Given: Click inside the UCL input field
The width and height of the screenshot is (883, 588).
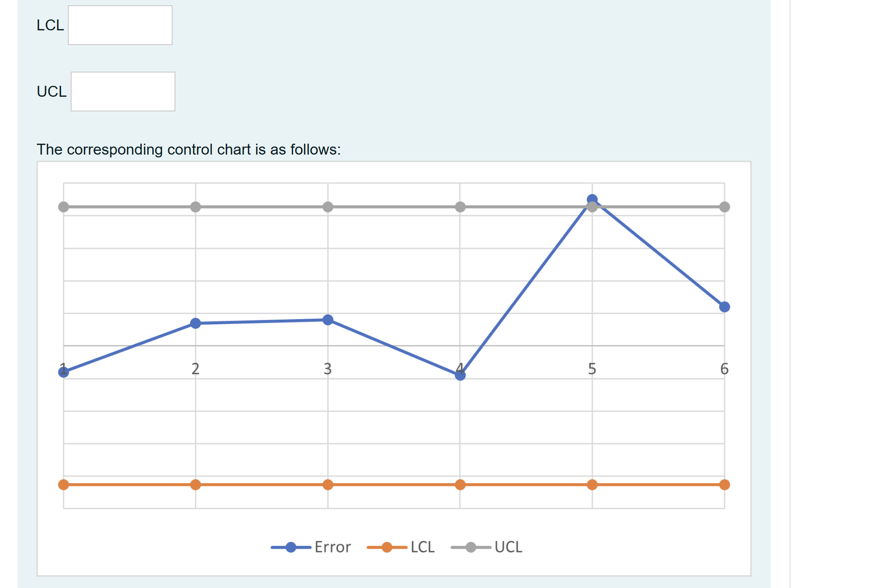Looking at the screenshot, I should tap(123, 92).
